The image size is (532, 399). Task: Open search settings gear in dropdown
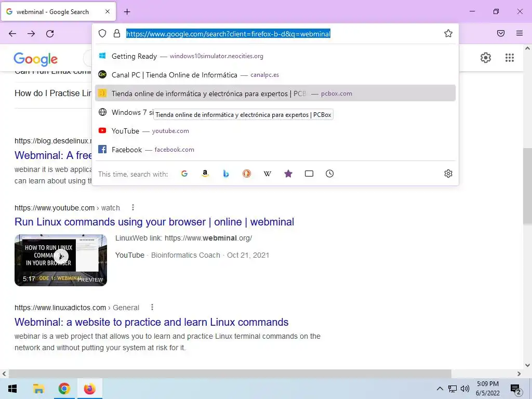pos(448,174)
